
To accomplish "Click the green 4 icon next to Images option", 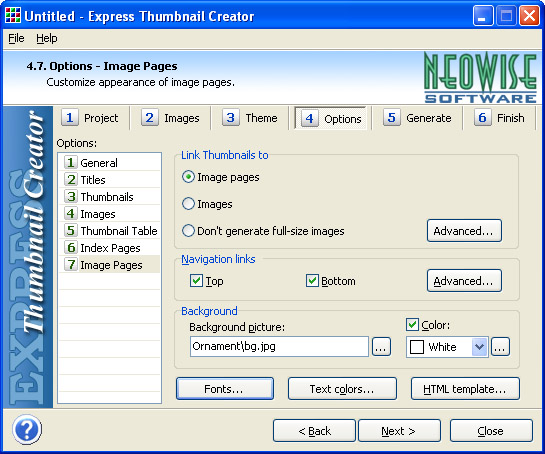I will click(x=71, y=213).
